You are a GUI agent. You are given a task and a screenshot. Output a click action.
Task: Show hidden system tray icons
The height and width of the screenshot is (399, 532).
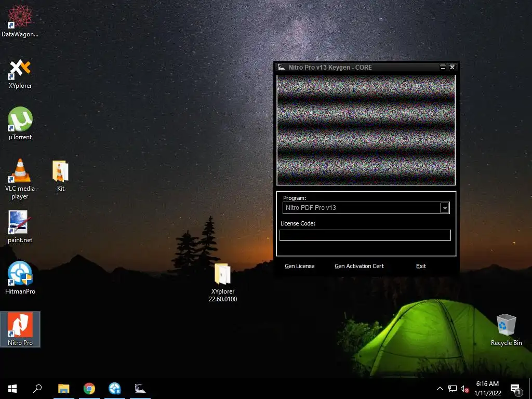coord(440,389)
